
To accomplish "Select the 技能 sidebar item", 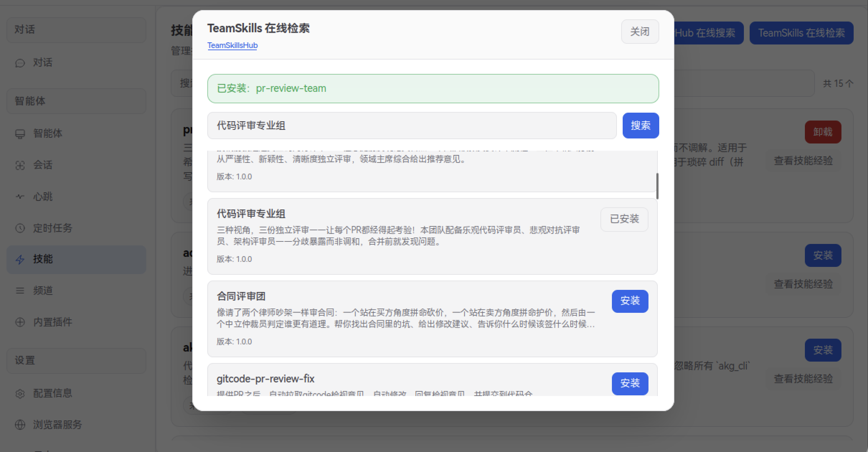I will [76, 259].
